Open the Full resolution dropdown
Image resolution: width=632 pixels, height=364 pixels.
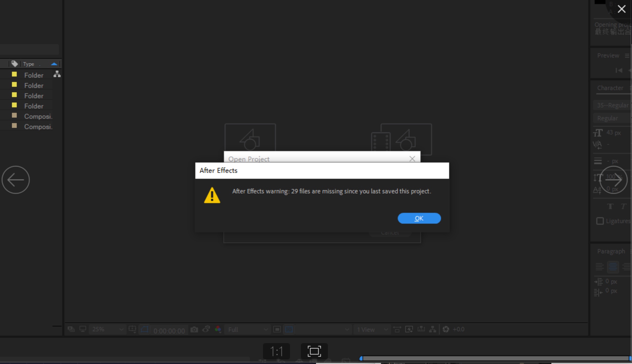coord(248,329)
